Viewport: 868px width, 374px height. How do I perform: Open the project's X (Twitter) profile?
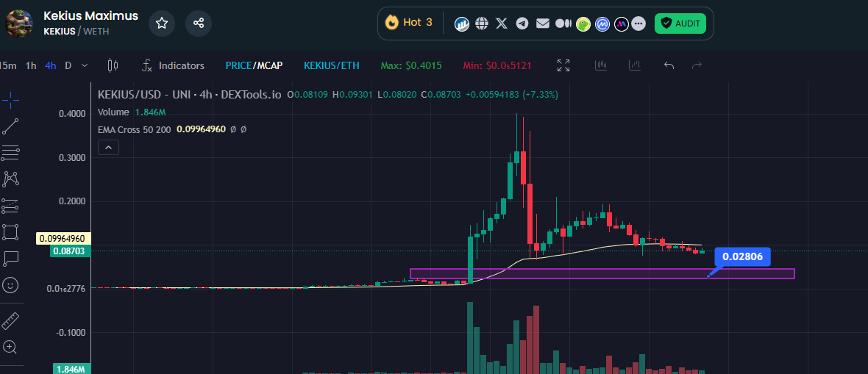(x=502, y=24)
